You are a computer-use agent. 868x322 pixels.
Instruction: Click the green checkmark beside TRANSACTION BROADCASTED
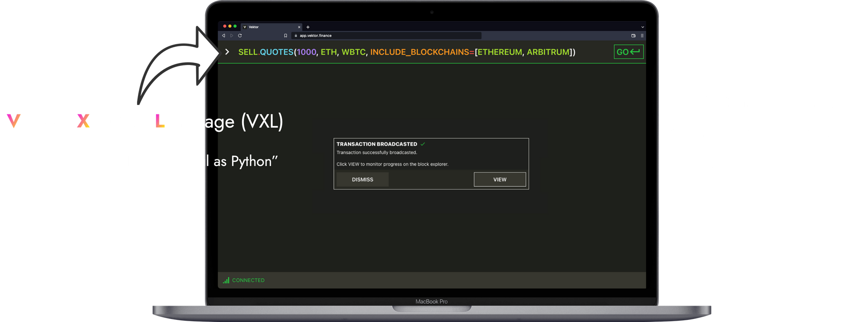(423, 144)
